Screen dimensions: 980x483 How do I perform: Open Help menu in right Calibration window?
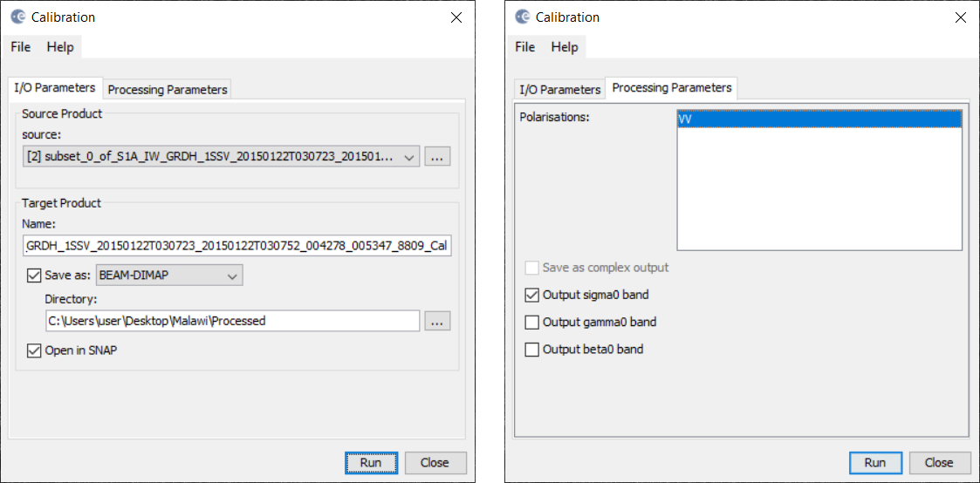point(566,47)
